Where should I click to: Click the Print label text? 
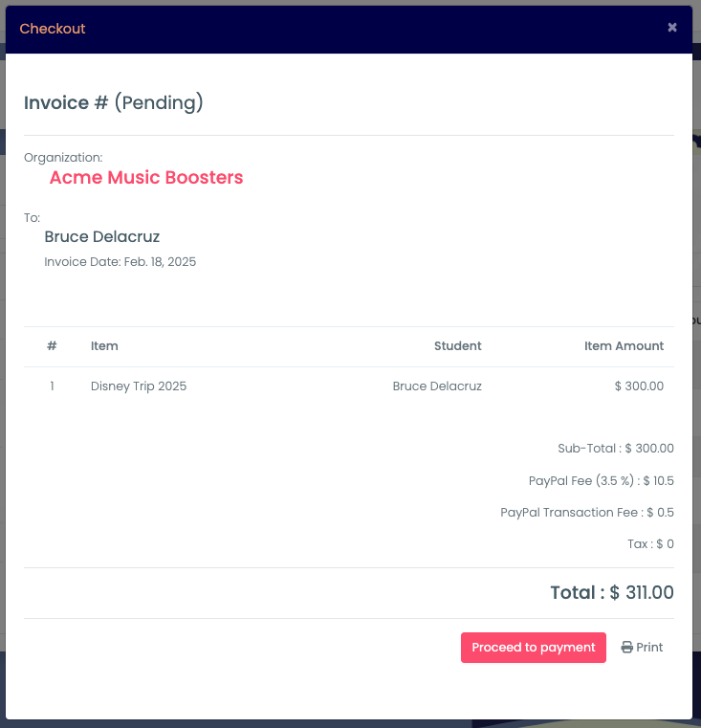[649, 648]
